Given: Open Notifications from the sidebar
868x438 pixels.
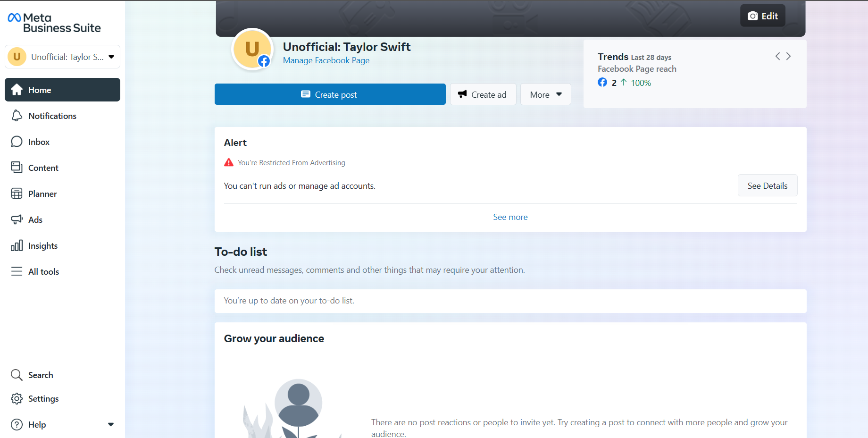Looking at the screenshot, I should point(62,116).
